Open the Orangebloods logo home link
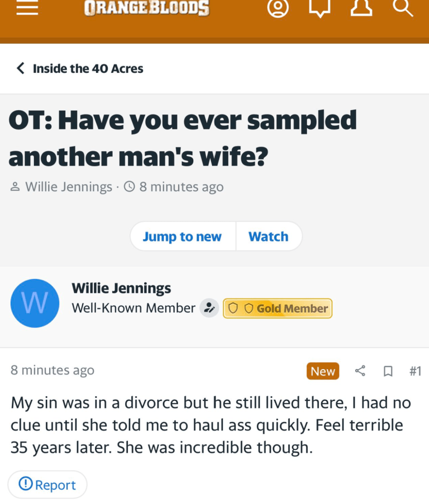 pyautogui.click(x=147, y=8)
